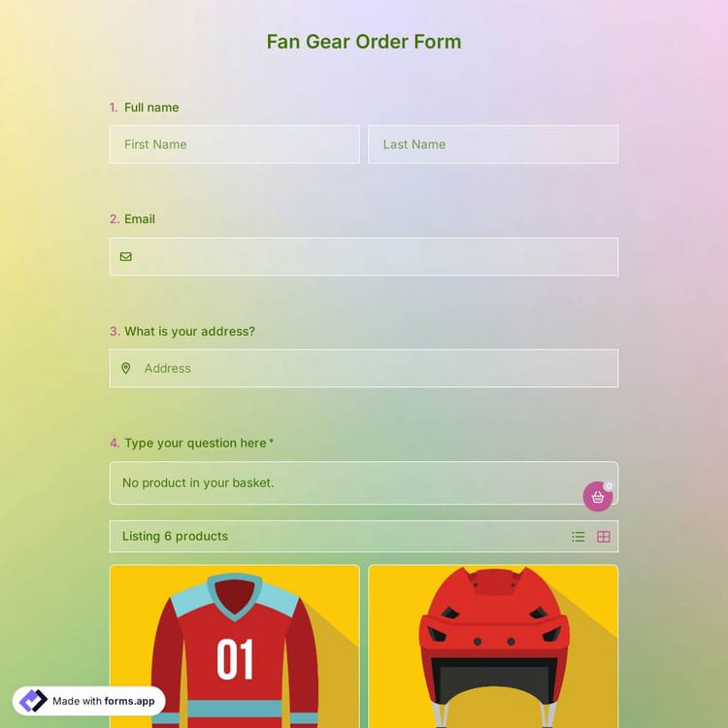The height and width of the screenshot is (728, 728).
Task: Click the forms.app diamond logo icon
Action: pyautogui.click(x=33, y=701)
